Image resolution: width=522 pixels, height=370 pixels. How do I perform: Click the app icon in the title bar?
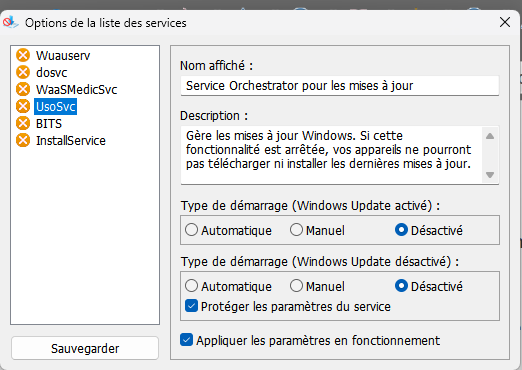[10, 22]
